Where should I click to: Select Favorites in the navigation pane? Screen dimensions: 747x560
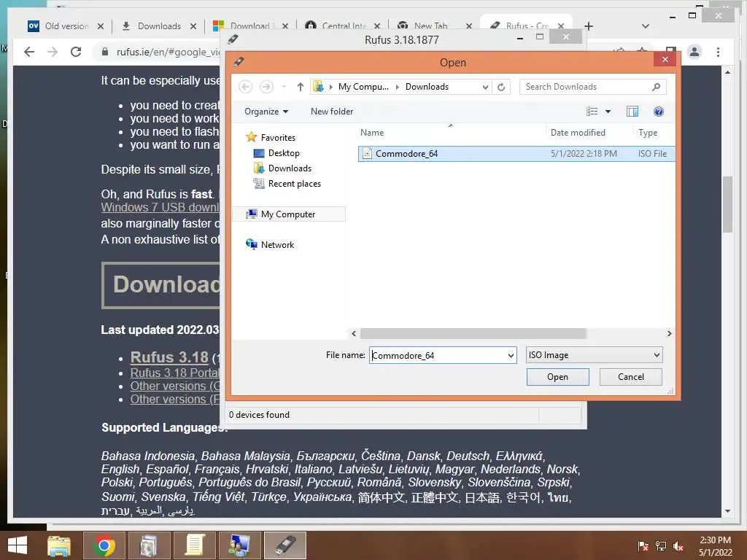click(x=271, y=138)
